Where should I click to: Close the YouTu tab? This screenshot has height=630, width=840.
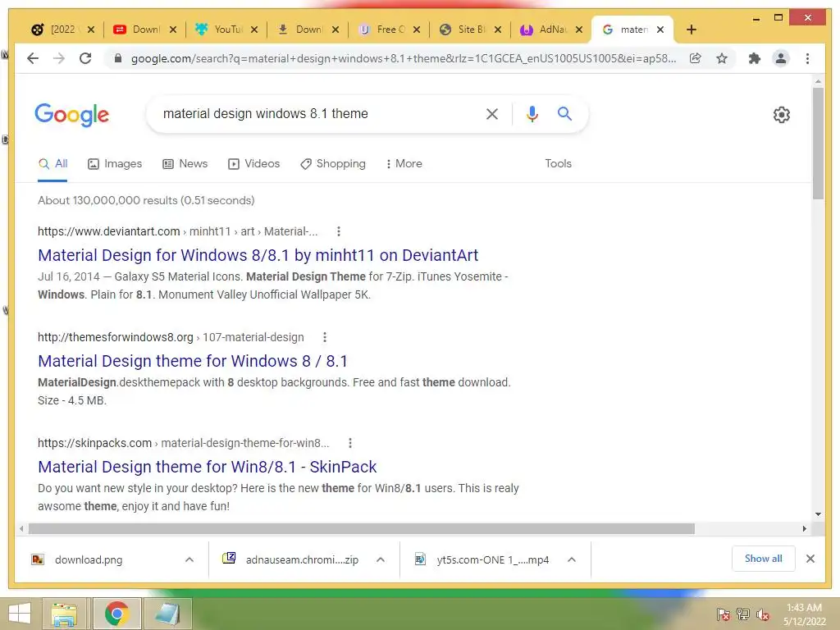click(254, 30)
